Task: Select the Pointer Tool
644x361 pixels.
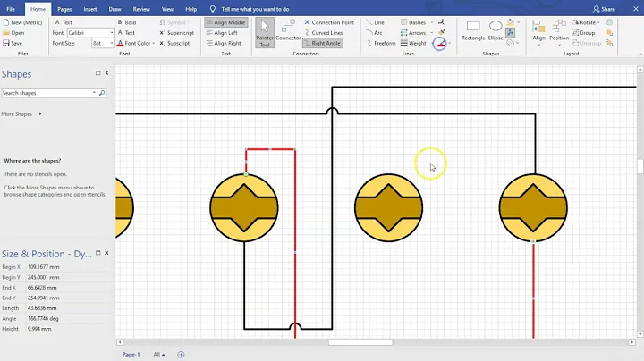Action: pyautogui.click(x=265, y=33)
